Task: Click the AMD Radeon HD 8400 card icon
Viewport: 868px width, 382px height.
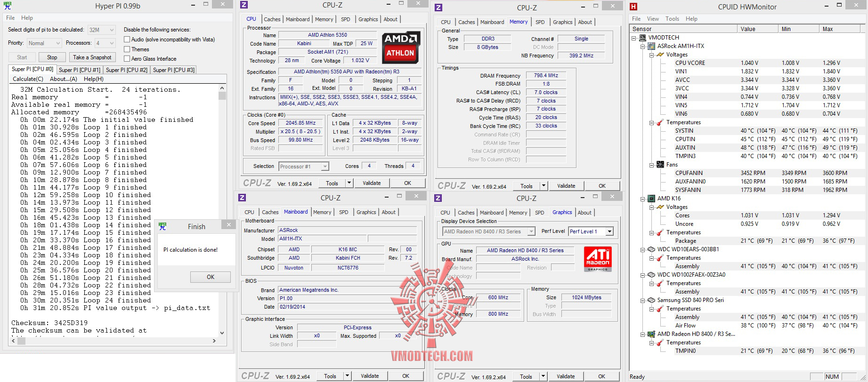Action: click(x=651, y=334)
